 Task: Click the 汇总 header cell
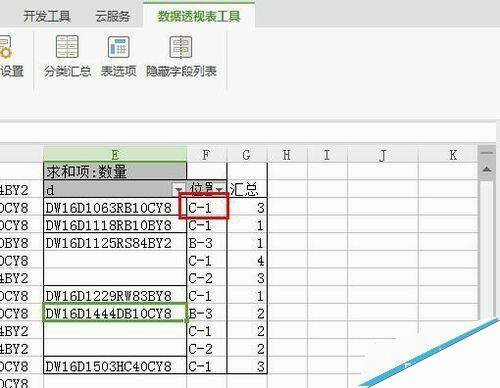coord(247,189)
